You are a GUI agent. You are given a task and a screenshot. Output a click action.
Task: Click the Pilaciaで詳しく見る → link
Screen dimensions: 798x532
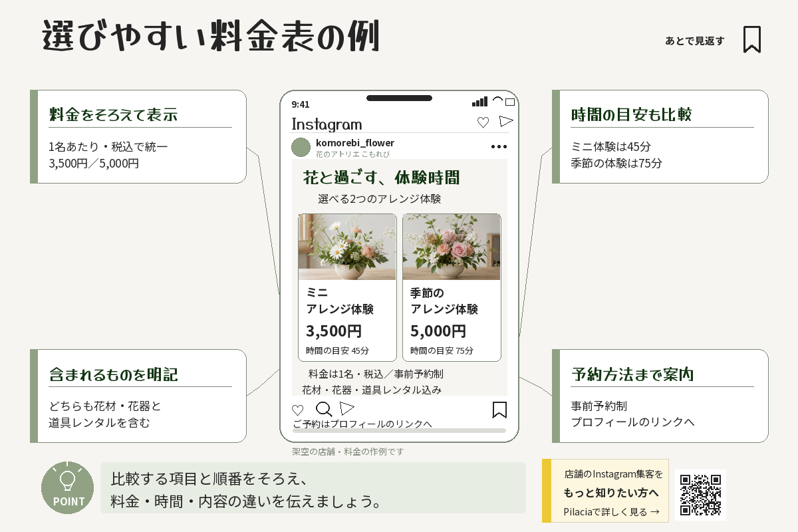click(612, 511)
